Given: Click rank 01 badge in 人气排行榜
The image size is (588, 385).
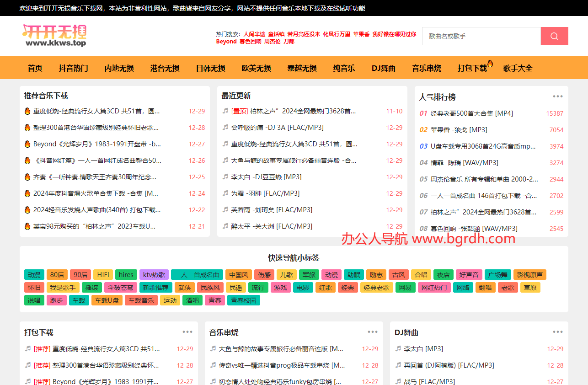Looking at the screenshot, I should [x=423, y=113].
